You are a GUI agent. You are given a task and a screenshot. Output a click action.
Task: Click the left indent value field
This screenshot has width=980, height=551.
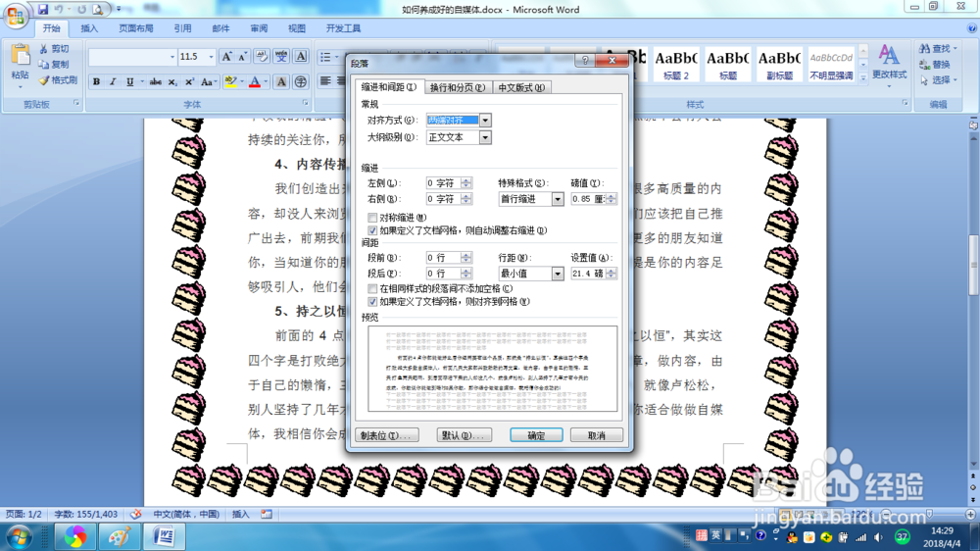point(443,183)
